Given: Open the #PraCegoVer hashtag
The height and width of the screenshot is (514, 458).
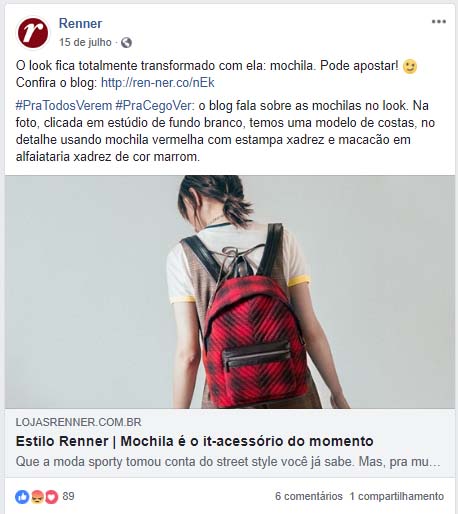Looking at the screenshot, I should [x=154, y=106].
